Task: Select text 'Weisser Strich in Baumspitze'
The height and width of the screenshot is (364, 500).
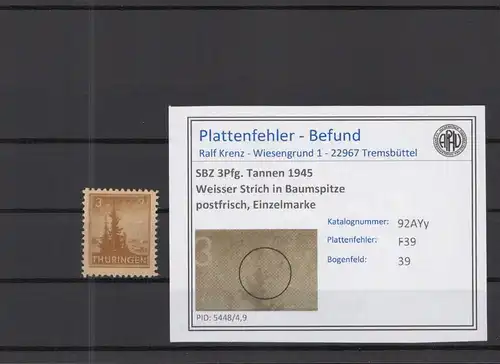Action: coord(270,189)
